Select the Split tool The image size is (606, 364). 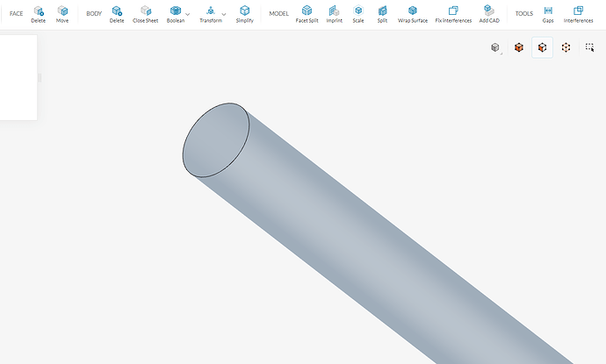coord(382,14)
